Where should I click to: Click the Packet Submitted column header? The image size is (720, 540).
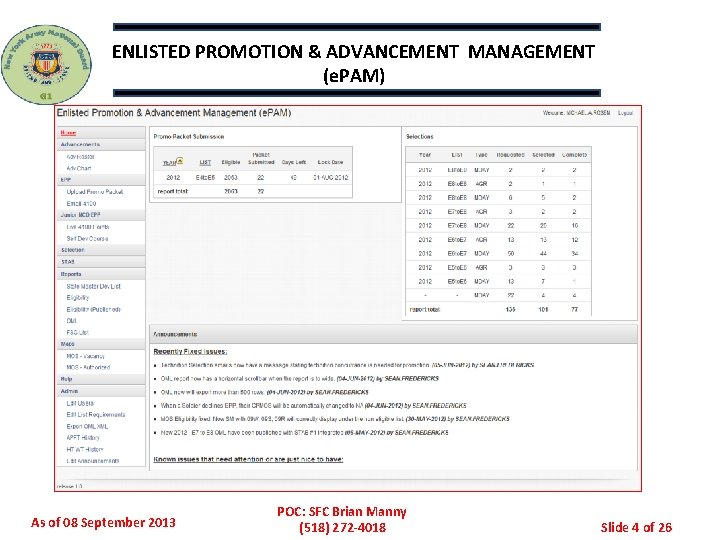click(261, 158)
